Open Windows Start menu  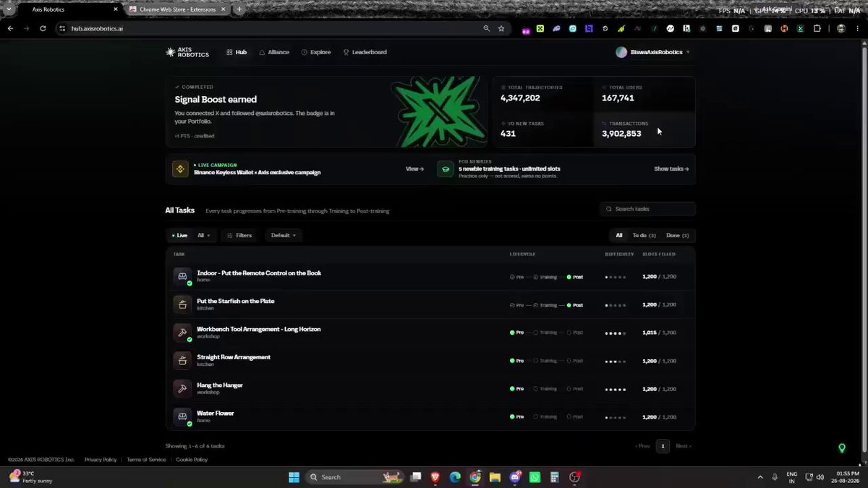[x=294, y=477]
